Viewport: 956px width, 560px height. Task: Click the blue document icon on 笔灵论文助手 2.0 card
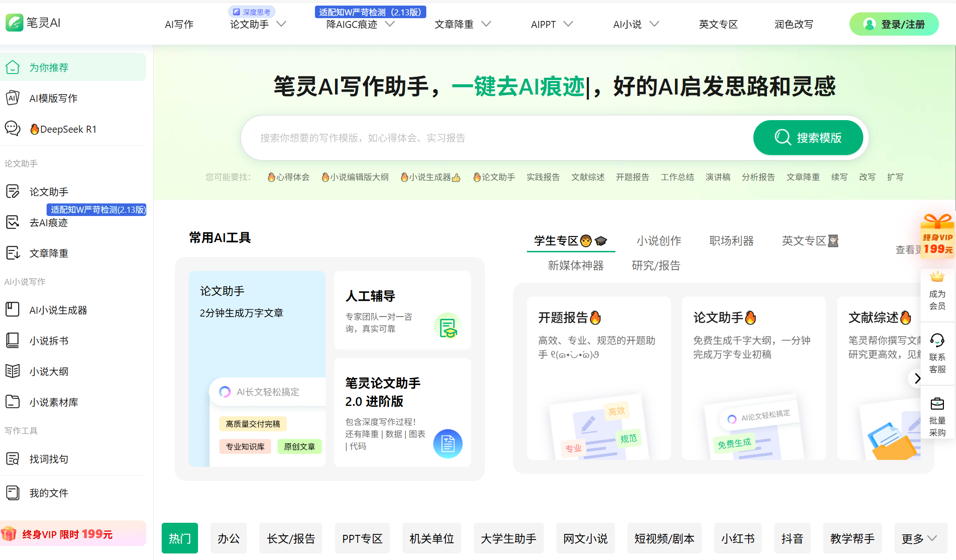click(x=448, y=444)
